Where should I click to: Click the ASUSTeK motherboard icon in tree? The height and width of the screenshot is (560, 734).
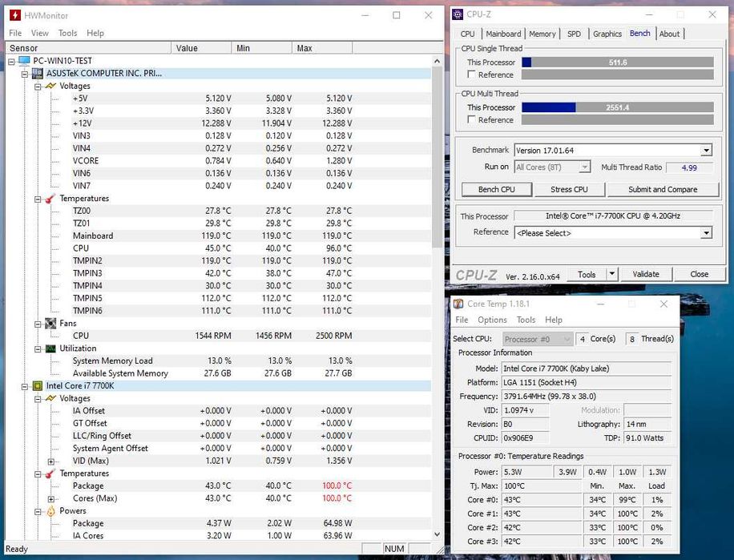click(x=38, y=74)
